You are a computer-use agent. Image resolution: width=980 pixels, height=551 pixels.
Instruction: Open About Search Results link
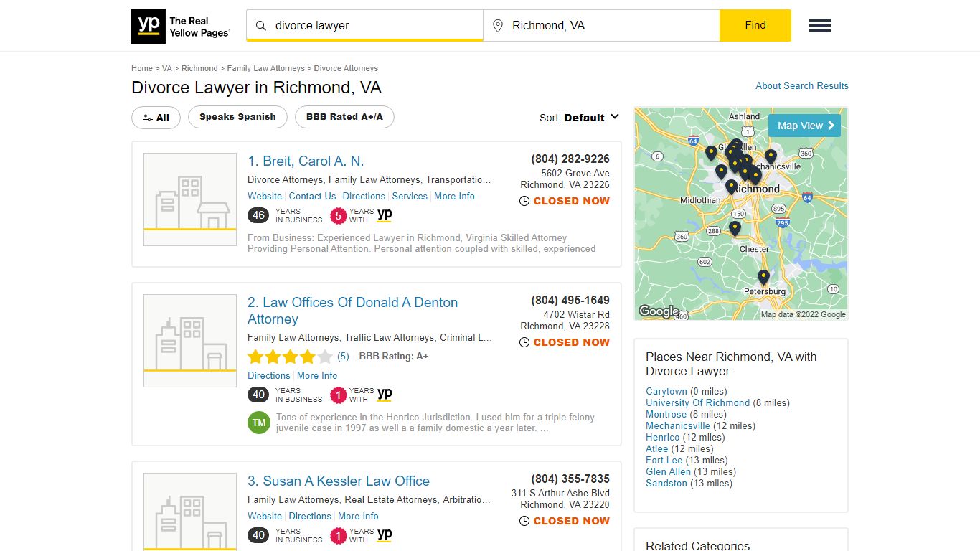click(x=802, y=85)
